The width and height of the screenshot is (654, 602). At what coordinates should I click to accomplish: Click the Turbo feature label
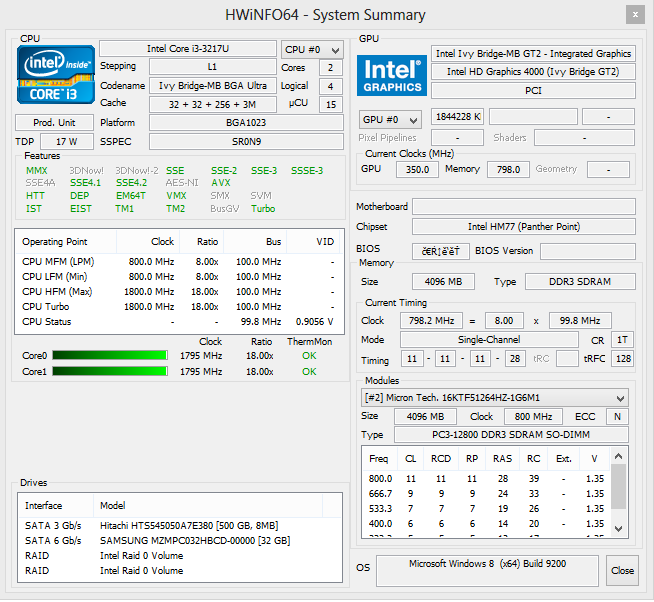(263, 209)
